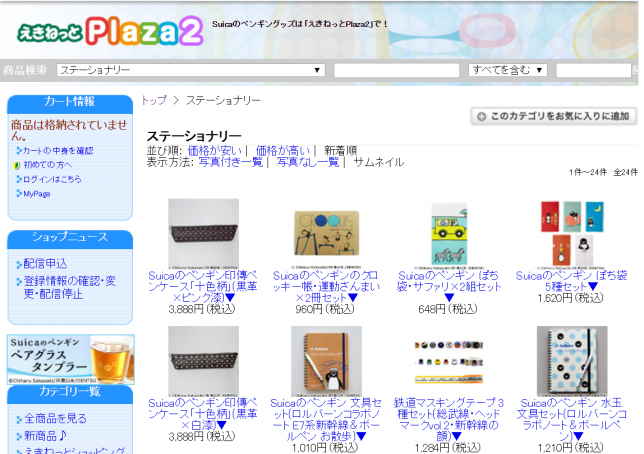
Task: Open the ステーショナリー category dropdown
Action: (191, 70)
